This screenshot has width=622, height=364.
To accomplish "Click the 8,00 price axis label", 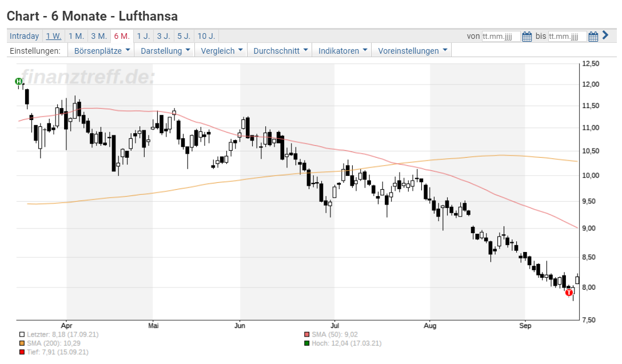I will (x=589, y=287).
